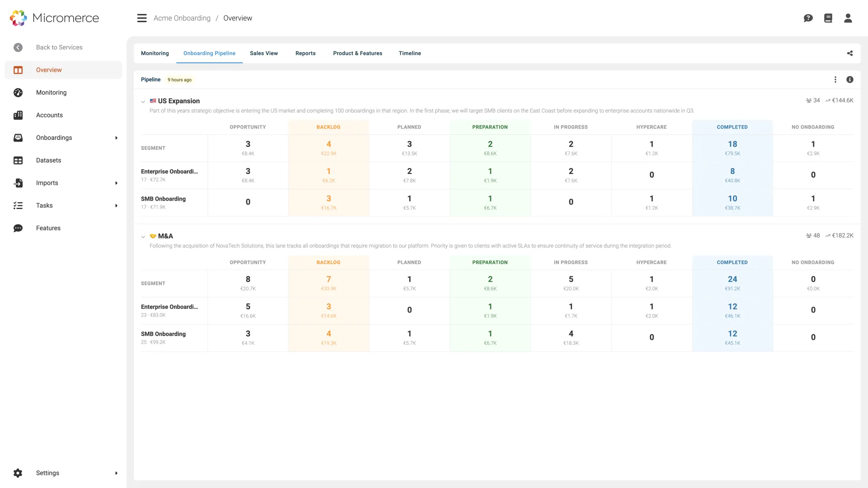The image size is (868, 488).
Task: Click the Tasks checklist icon
Action: 18,205
